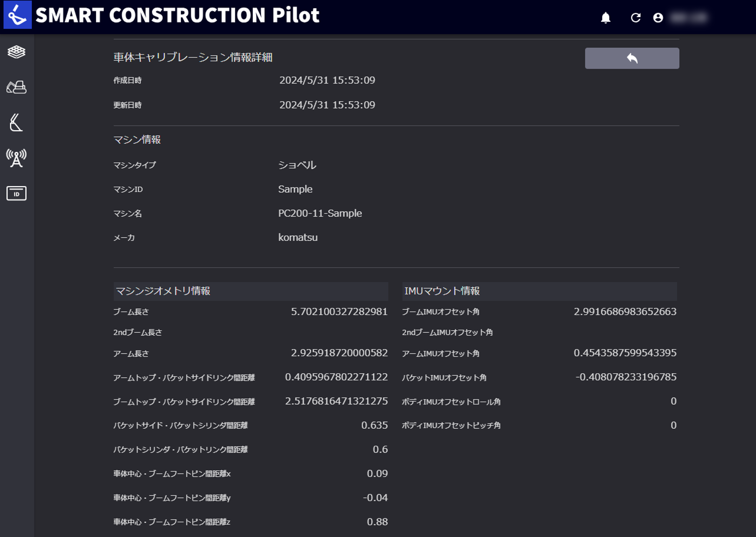Click the マシンジオメトリ情報 section header

163,291
